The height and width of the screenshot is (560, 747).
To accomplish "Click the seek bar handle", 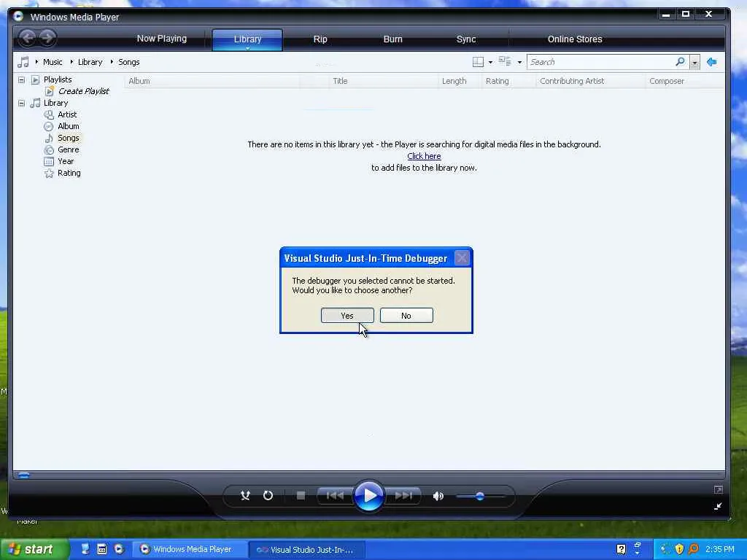I will pos(24,475).
